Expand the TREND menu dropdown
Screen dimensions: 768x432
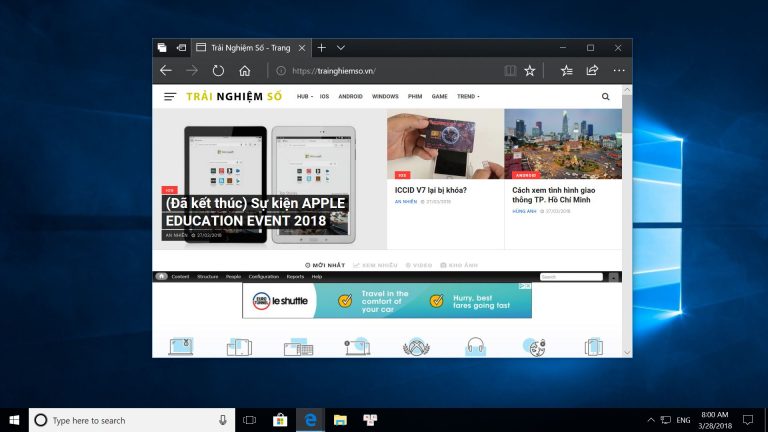pyautogui.click(x=468, y=96)
